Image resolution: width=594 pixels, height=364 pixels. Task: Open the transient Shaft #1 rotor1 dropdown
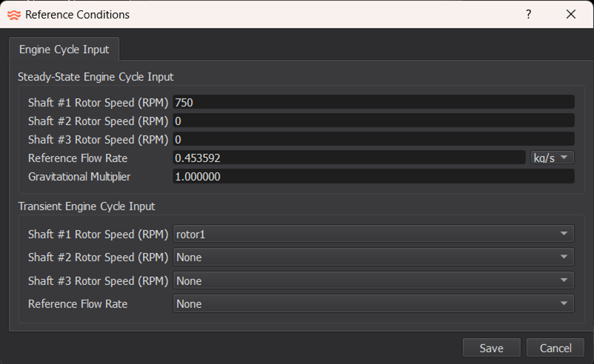(373, 234)
